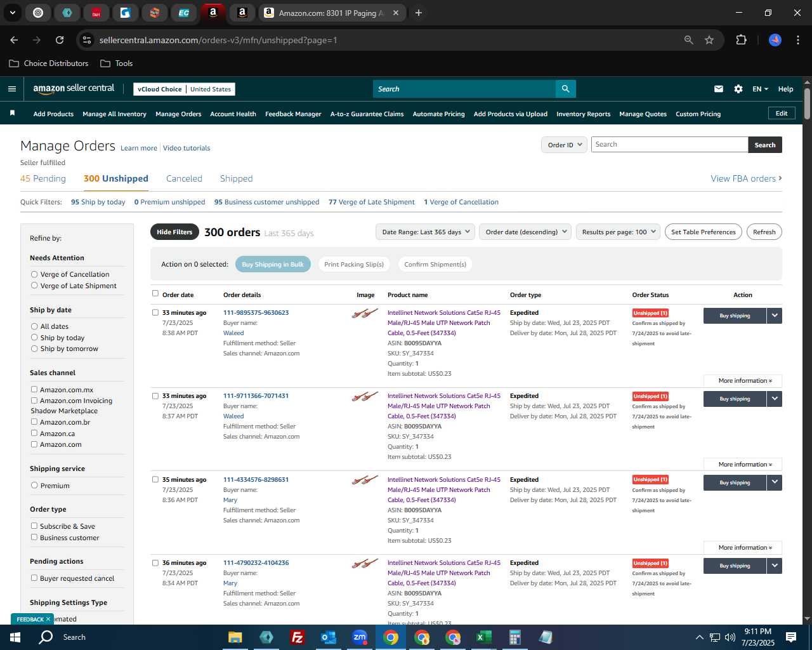Click the bookmark flag icon in nav bar
This screenshot has width=812, height=650.
point(12,113)
